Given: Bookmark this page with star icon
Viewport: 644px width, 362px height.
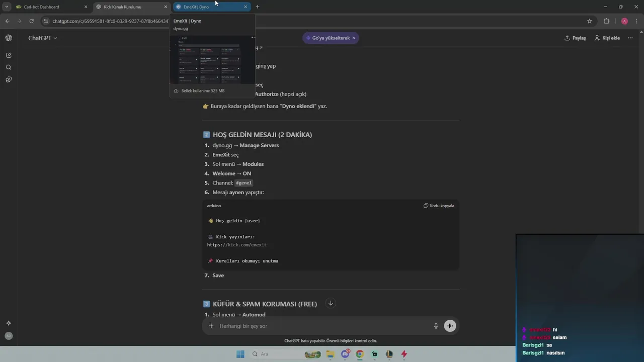Looking at the screenshot, I should pyautogui.click(x=590, y=21).
